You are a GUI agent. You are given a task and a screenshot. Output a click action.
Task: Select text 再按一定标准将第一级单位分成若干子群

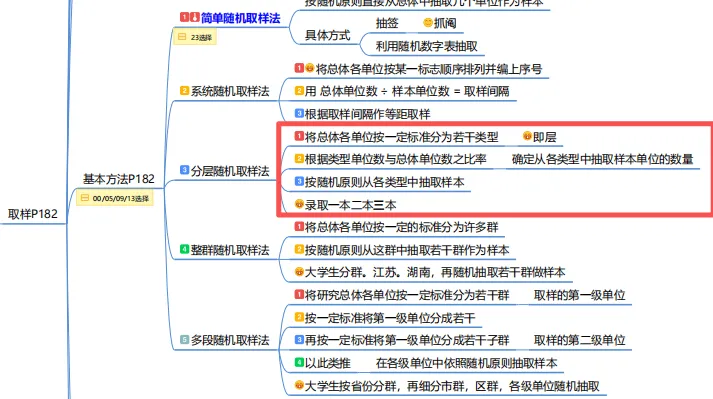coord(407,340)
